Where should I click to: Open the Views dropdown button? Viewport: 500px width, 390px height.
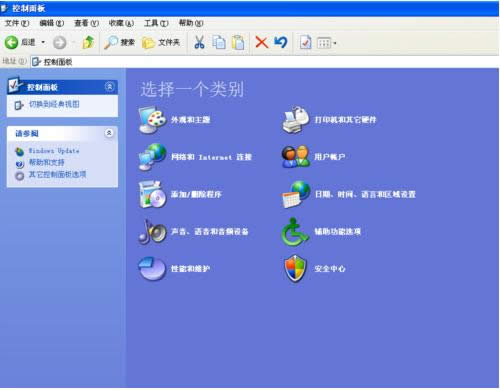click(x=326, y=43)
